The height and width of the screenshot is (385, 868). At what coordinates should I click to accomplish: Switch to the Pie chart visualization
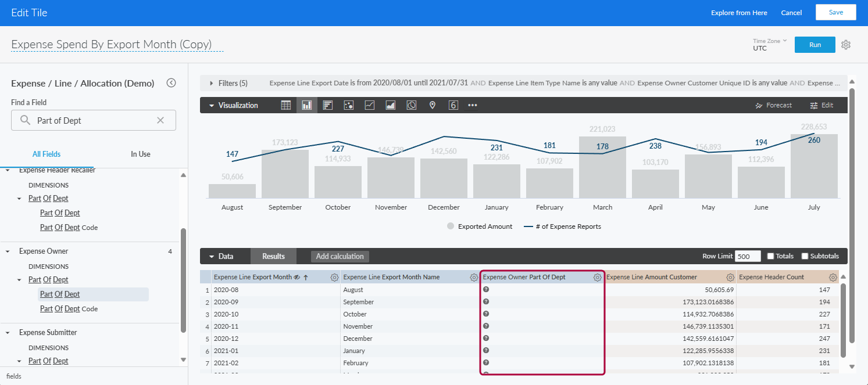(x=412, y=105)
